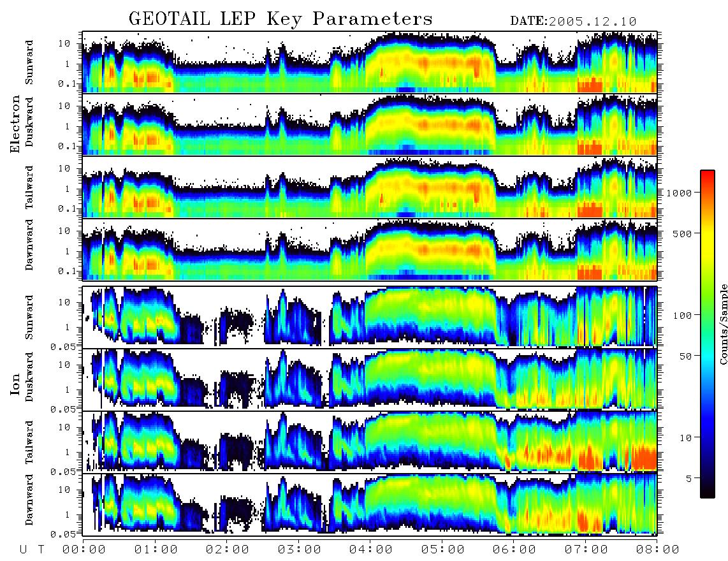Select the Ion Tailward panel label
Image resolution: width=728 pixels, height=561 pixels.
(x=29, y=442)
